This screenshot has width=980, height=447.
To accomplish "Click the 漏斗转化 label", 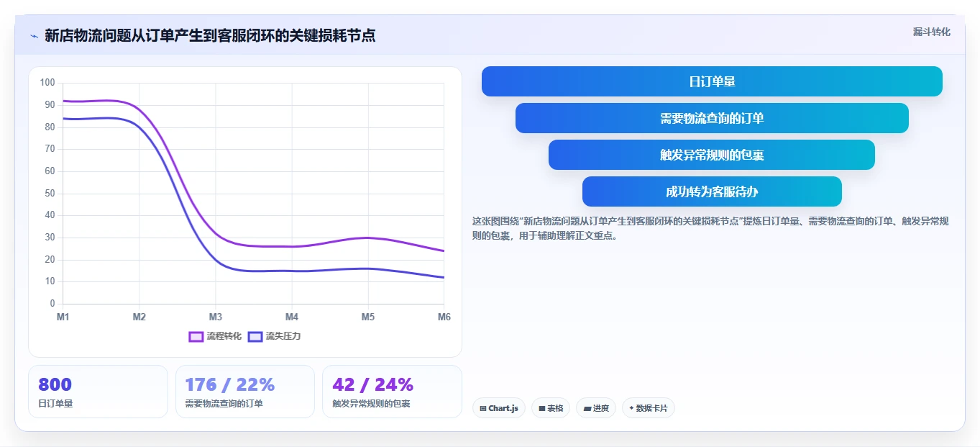I will click(x=931, y=32).
